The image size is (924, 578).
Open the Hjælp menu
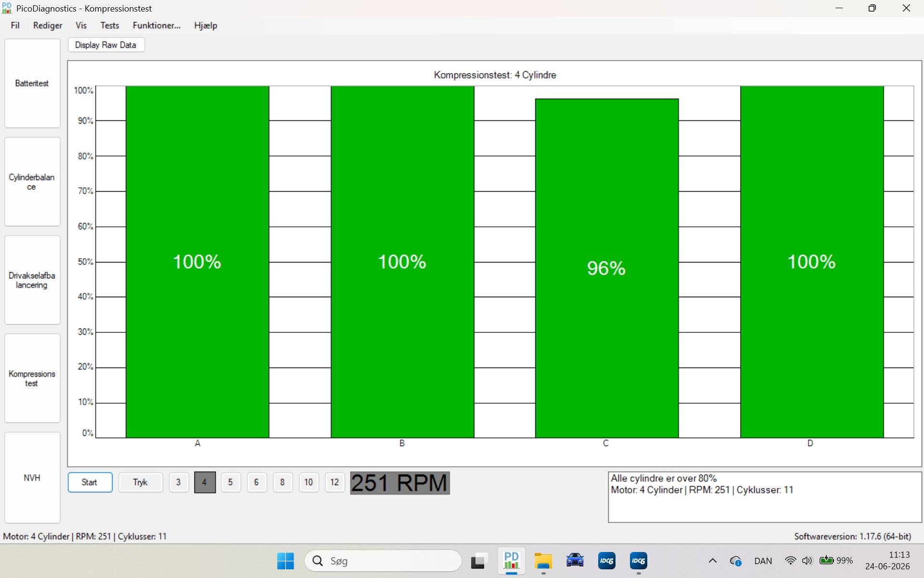click(x=205, y=26)
